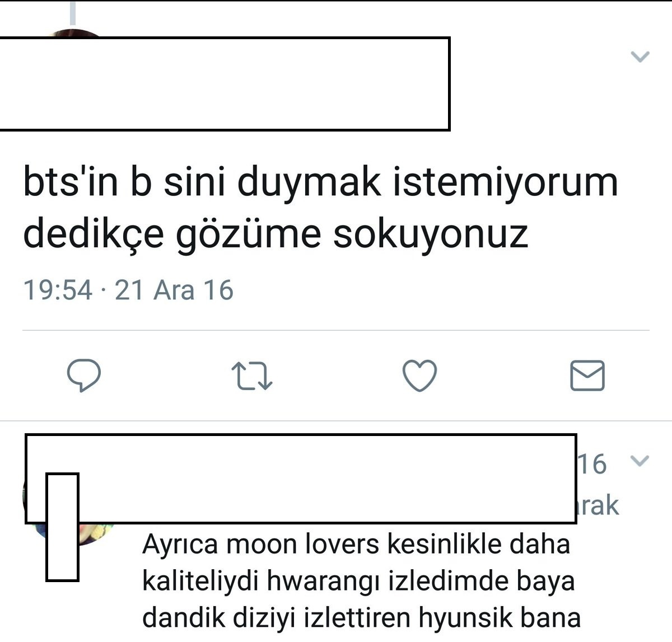Open the 19:54 timestamp
The image size is (672, 642).
pos(58,290)
